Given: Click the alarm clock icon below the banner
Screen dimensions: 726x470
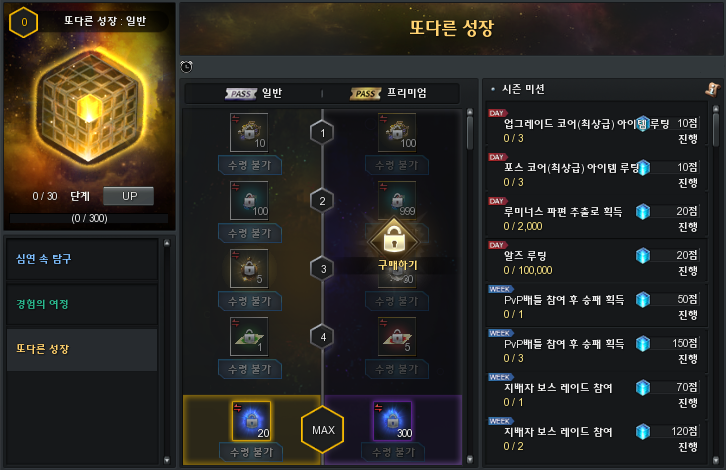Looking at the screenshot, I should click(186, 67).
